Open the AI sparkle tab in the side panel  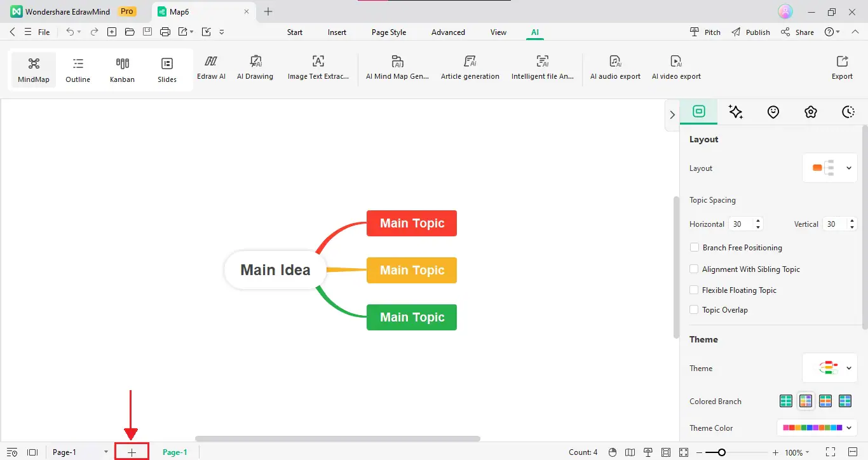coord(736,112)
